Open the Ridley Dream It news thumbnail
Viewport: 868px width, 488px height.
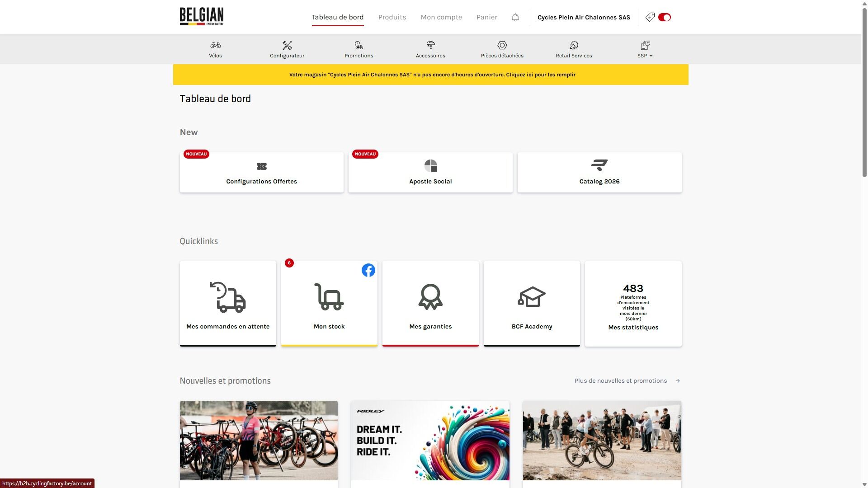tap(430, 440)
